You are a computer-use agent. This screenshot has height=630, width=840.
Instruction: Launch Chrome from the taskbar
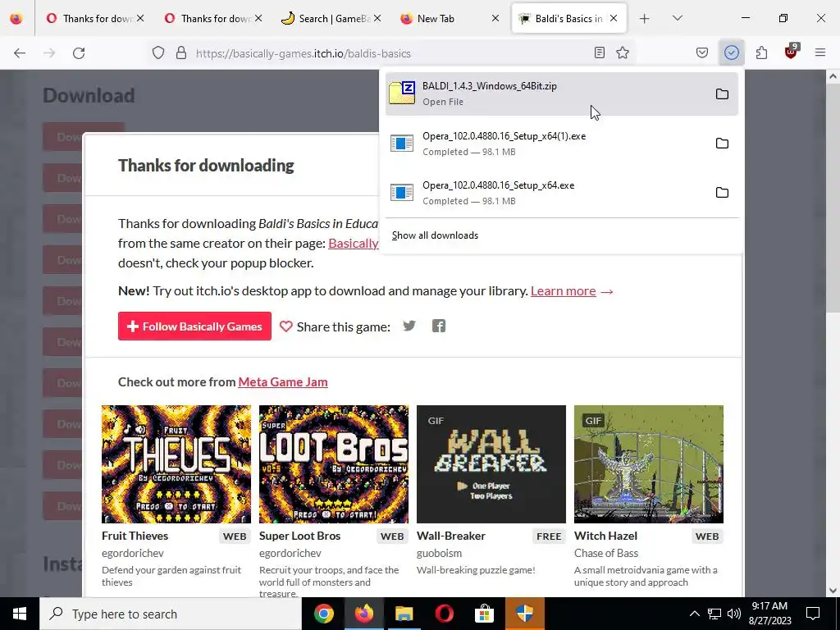(x=323, y=614)
